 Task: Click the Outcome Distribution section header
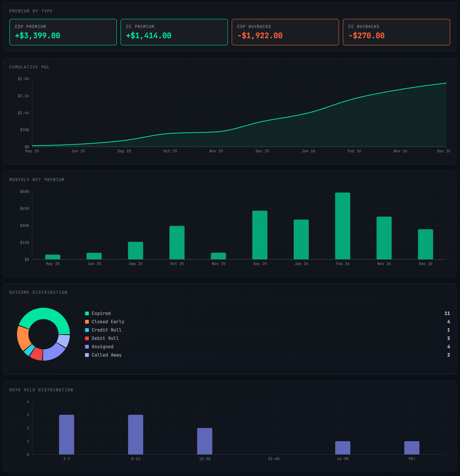coord(38,292)
